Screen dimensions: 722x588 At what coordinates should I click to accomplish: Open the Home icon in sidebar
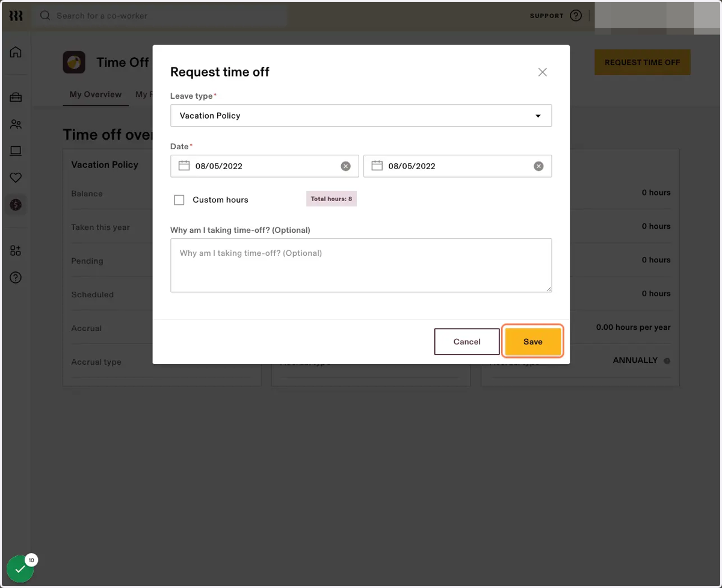tap(16, 52)
